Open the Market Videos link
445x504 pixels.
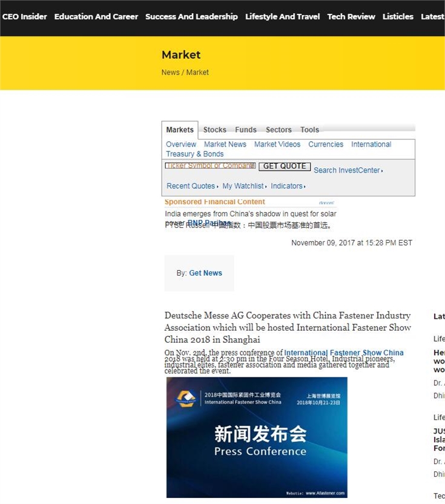pos(277,144)
